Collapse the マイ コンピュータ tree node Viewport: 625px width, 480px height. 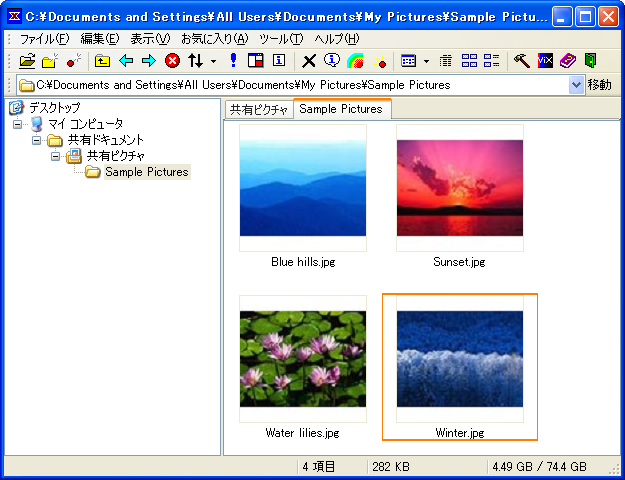tap(18, 124)
